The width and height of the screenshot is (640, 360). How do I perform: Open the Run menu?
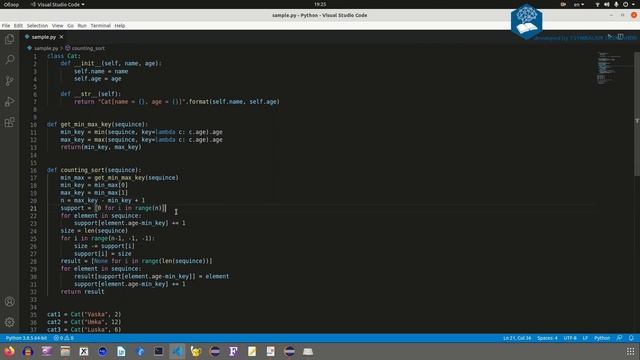(82, 25)
